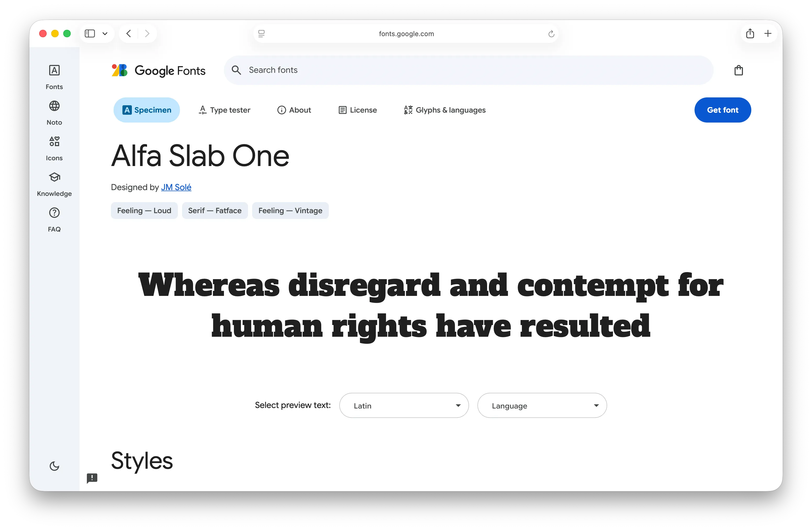Switch to the Glyphs & languages tab
This screenshot has height=530, width=812.
coord(444,110)
